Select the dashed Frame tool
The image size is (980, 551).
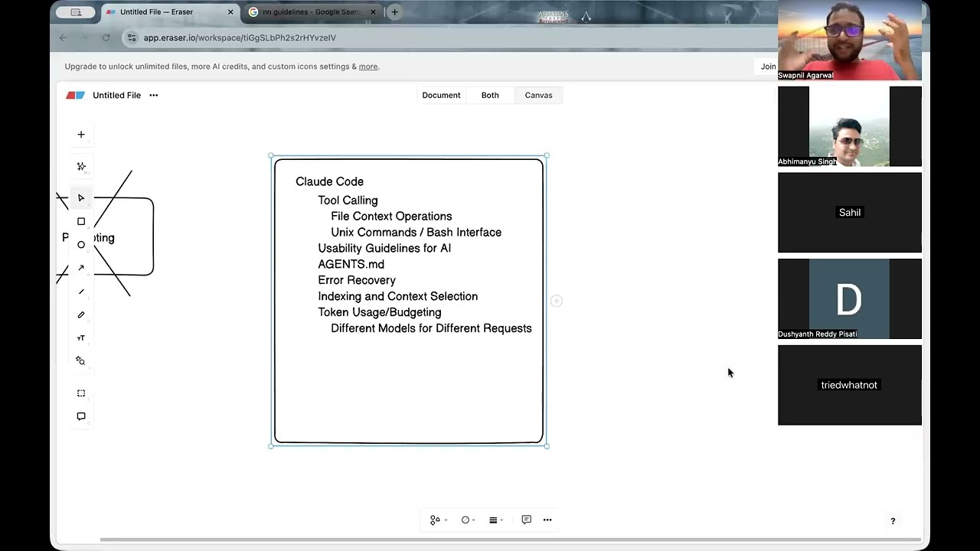coord(81,393)
